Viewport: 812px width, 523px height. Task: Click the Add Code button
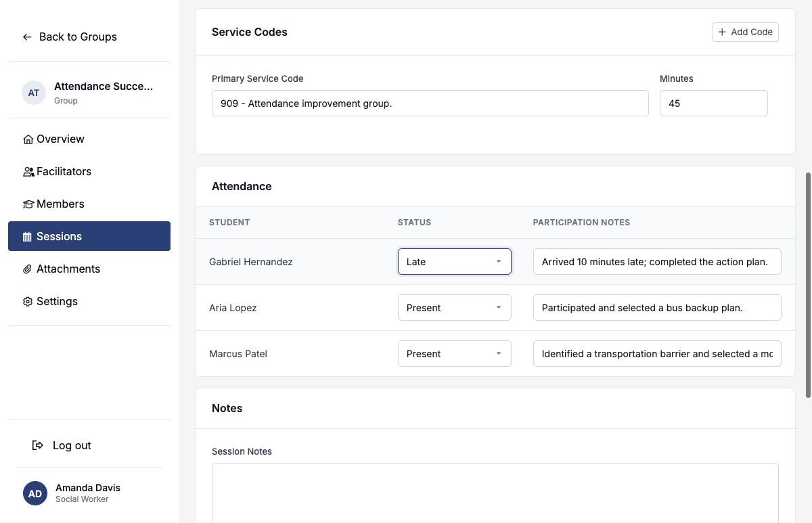click(x=746, y=32)
